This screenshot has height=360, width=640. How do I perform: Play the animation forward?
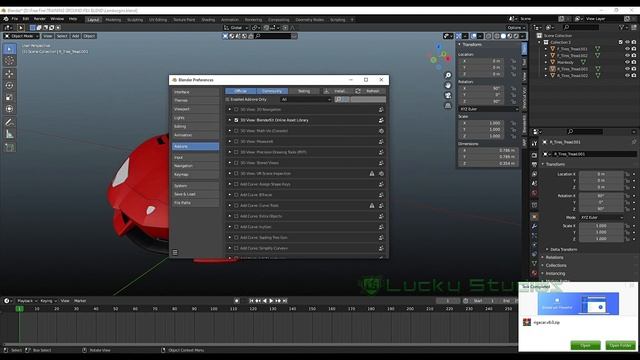pyautogui.click(x=271, y=301)
